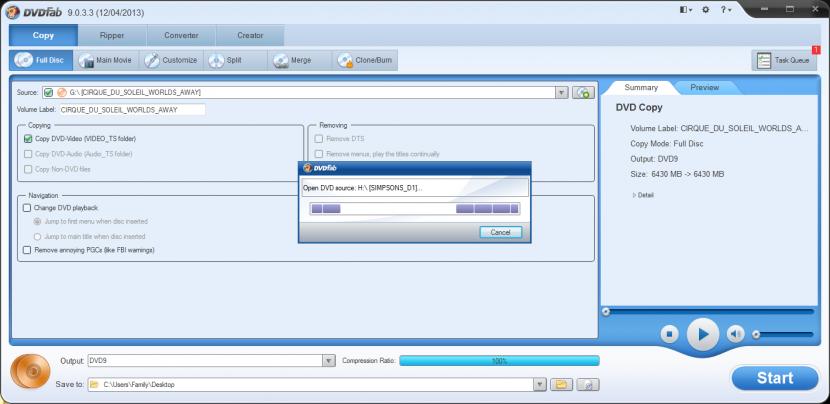Viewport: 830px width, 404px height.
Task: Choose the Merge mode
Action: click(299, 60)
